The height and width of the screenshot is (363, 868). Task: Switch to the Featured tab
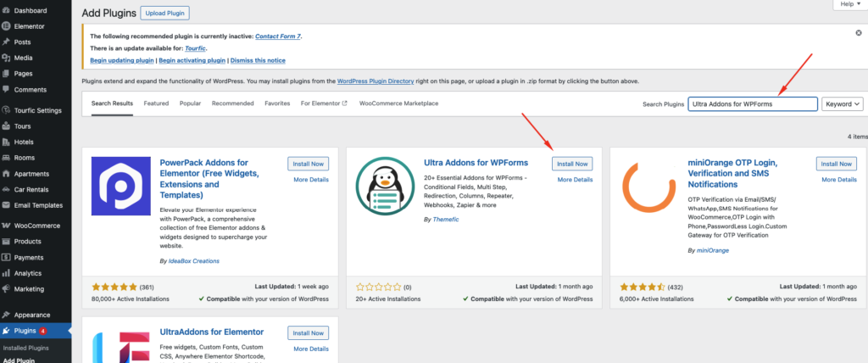pyautogui.click(x=156, y=103)
